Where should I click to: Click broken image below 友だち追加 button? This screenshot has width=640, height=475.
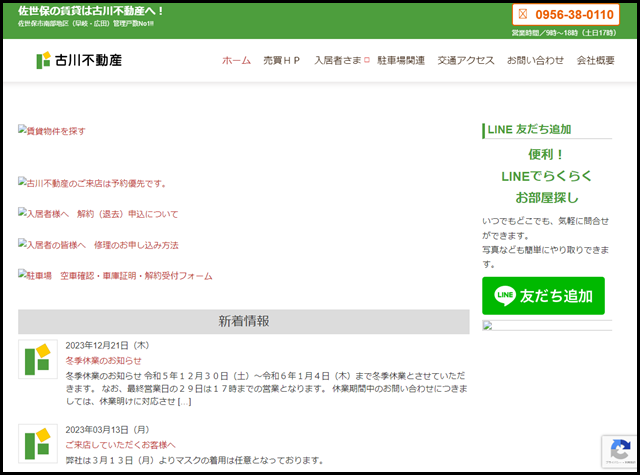[487, 325]
